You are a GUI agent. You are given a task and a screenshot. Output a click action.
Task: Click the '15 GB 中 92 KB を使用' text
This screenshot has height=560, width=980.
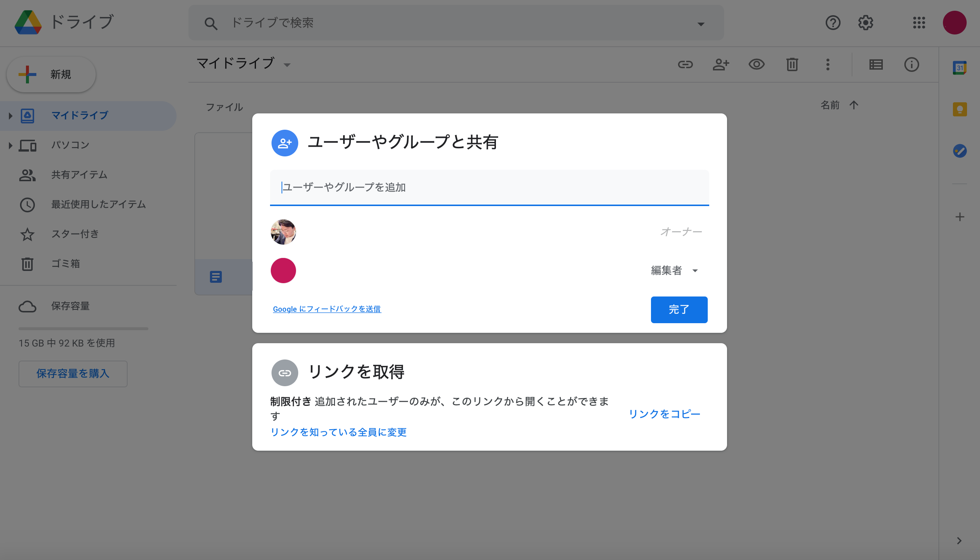point(67,343)
